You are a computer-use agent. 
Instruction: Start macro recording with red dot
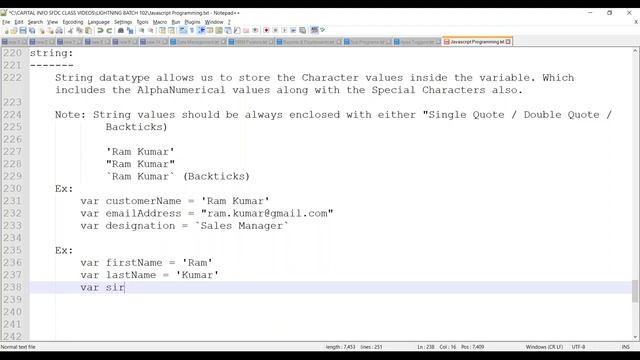(x=266, y=31)
